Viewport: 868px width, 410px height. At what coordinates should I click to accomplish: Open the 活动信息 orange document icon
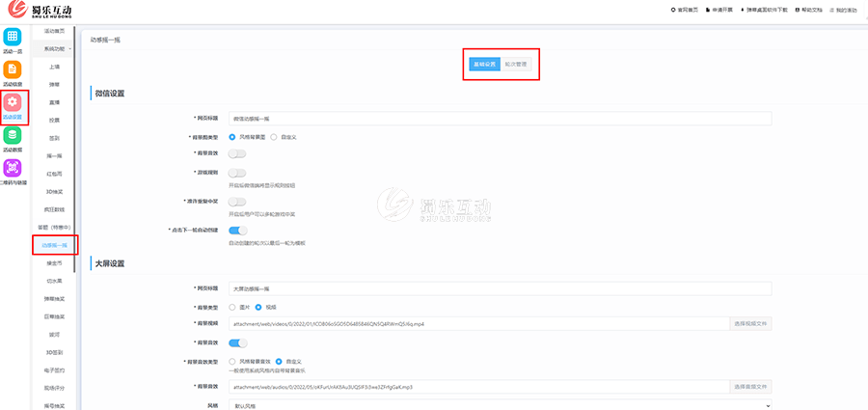(13, 69)
